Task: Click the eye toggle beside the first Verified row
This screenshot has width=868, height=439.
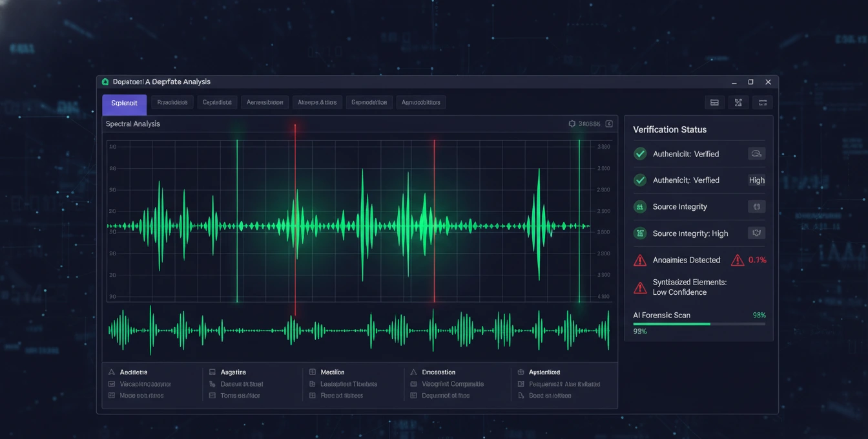Action: click(x=756, y=153)
